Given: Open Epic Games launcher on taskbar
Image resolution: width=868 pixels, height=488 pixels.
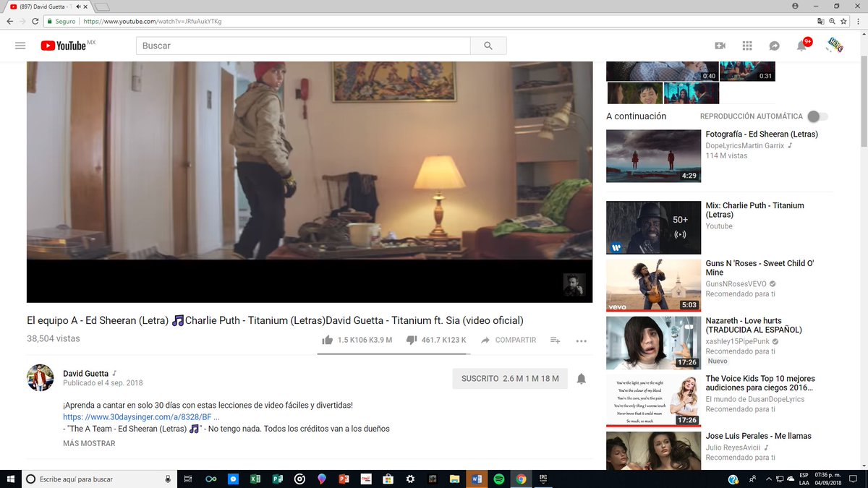Looking at the screenshot, I should 542,479.
